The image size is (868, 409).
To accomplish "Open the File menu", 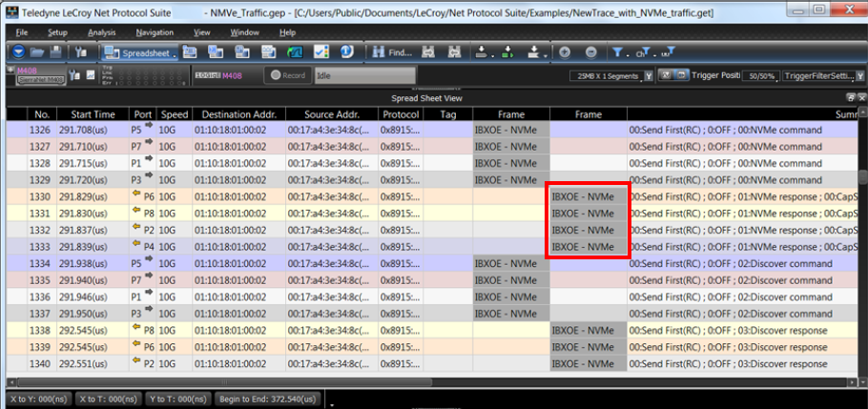I will point(22,32).
